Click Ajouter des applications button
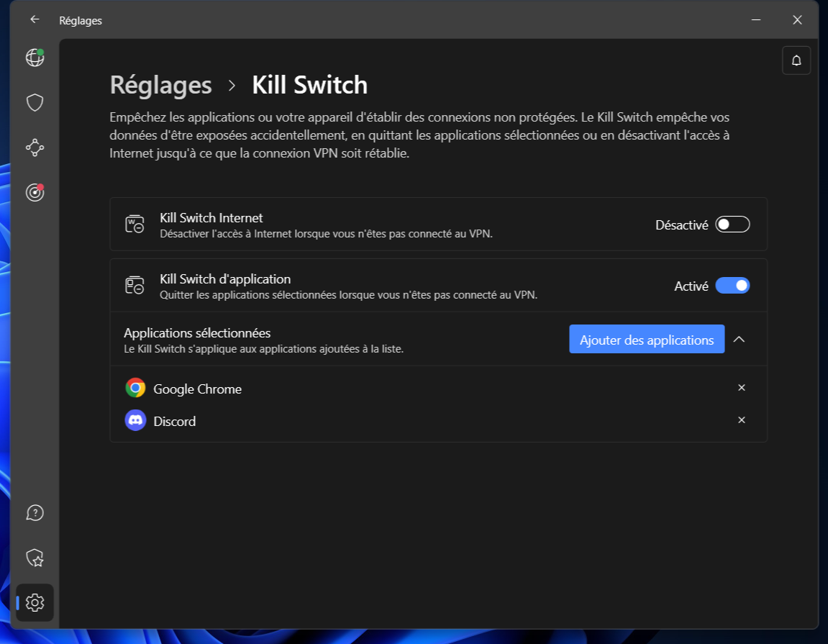This screenshot has width=828, height=644. pyautogui.click(x=647, y=339)
